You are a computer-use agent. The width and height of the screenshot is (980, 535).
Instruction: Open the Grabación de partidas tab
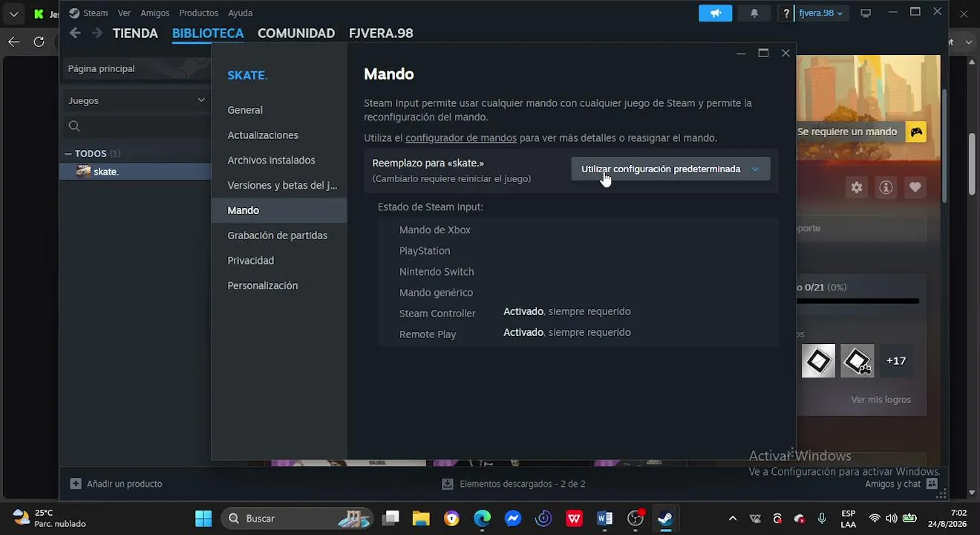pyautogui.click(x=279, y=236)
